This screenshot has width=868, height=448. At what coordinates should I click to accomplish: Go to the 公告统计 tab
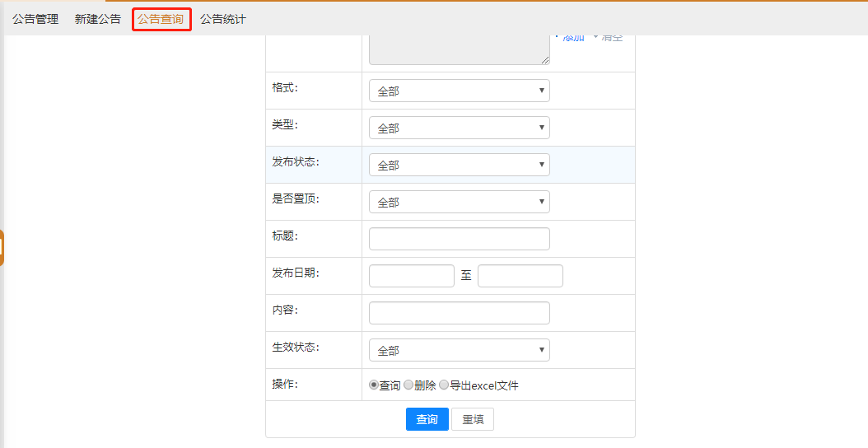pyautogui.click(x=223, y=19)
